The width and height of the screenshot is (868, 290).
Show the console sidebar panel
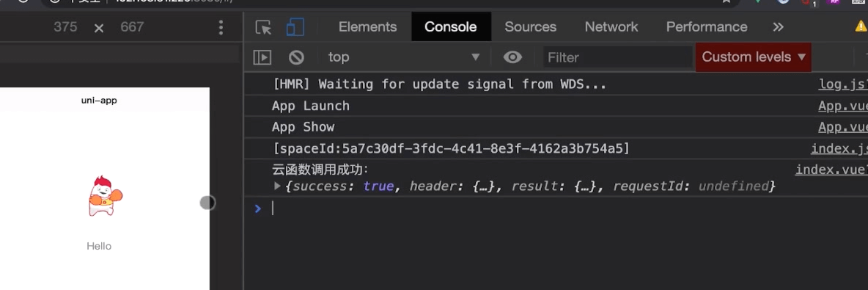[x=262, y=57]
